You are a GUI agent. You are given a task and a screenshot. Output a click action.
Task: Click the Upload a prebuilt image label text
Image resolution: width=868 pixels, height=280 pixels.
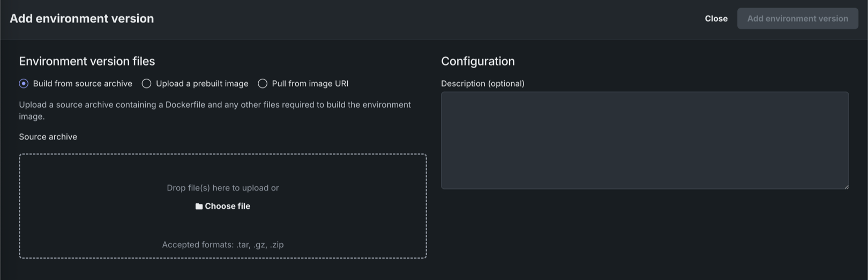pos(202,84)
